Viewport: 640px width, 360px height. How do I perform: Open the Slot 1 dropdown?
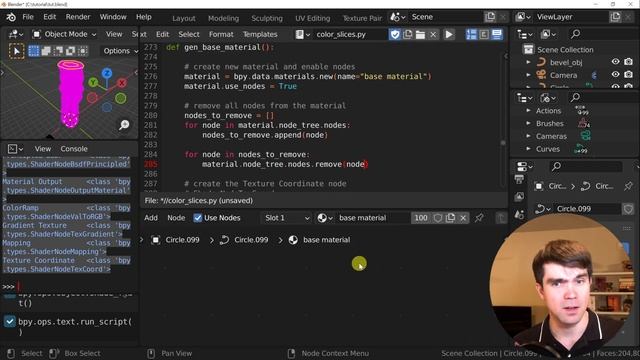coord(287,218)
